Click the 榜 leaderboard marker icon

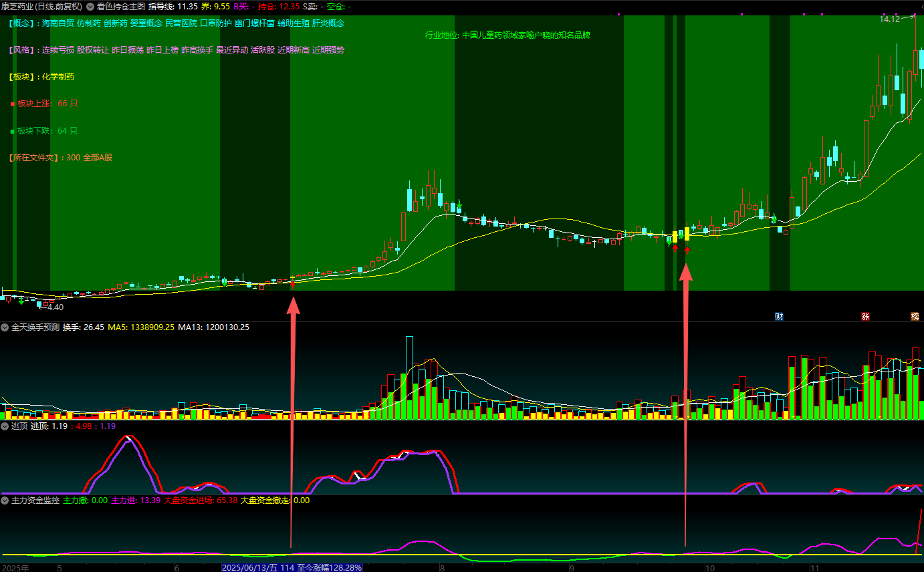(x=915, y=317)
